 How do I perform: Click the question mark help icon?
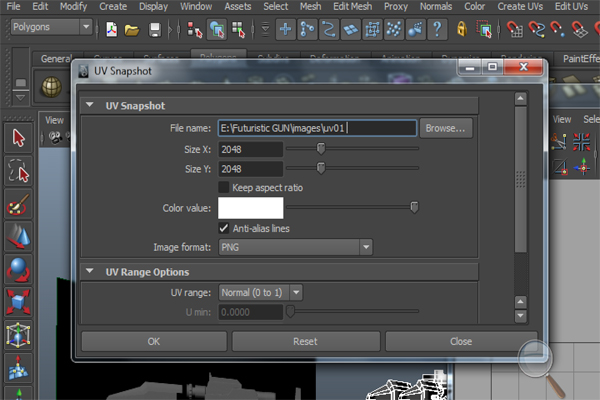coord(437,29)
